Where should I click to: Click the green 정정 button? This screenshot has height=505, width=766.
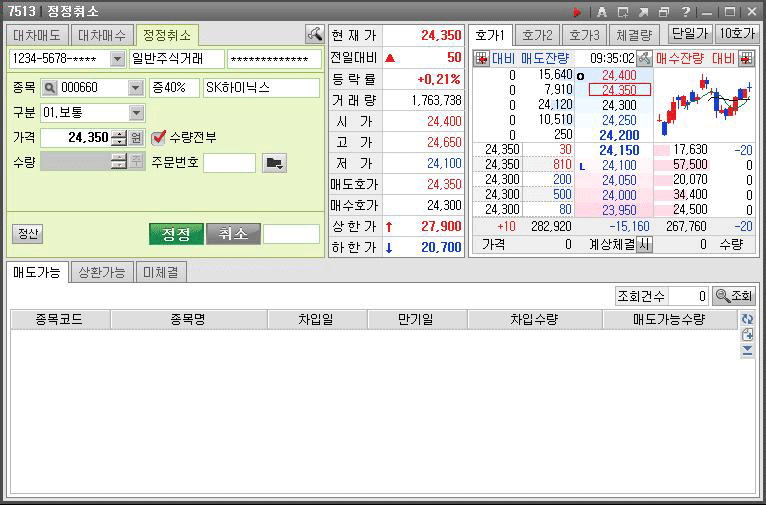(x=176, y=234)
